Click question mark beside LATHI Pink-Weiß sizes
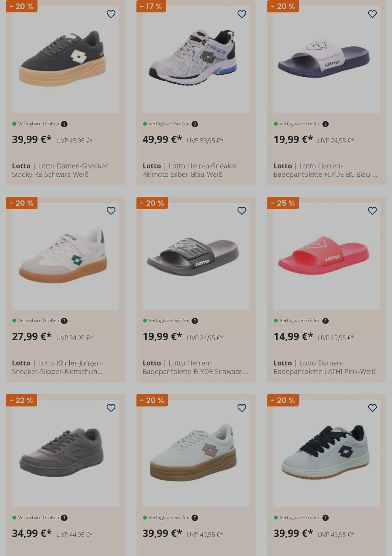Image resolution: width=392 pixels, height=556 pixels. (325, 321)
